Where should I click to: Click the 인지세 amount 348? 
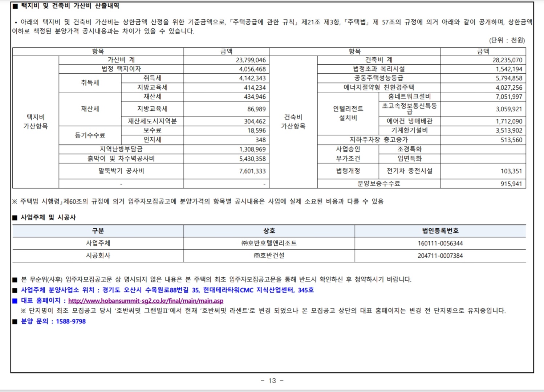(260, 140)
